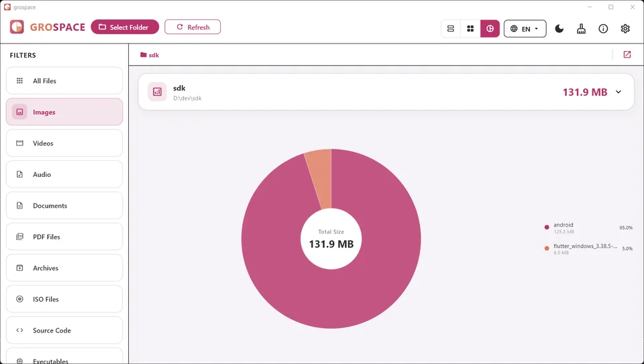Open folder externally via top-right arrow icon
This screenshot has width=644, height=364.
[627, 54]
